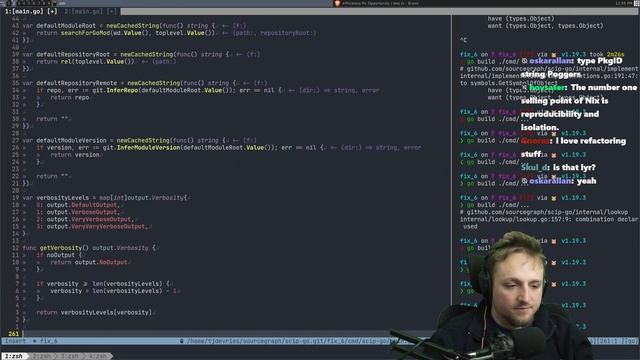640x360 pixels.
Task: Click the 'if noOutput {' condition
Action: tap(59, 255)
